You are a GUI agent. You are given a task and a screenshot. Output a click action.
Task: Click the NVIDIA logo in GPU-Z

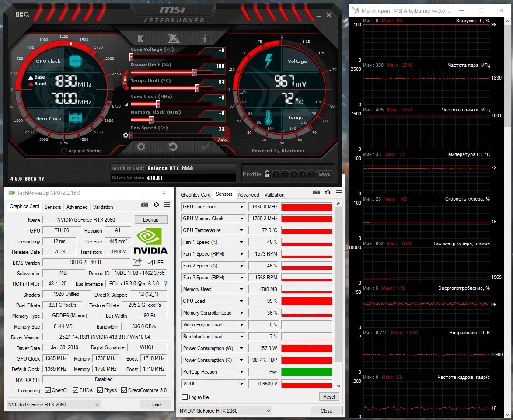coord(150,241)
